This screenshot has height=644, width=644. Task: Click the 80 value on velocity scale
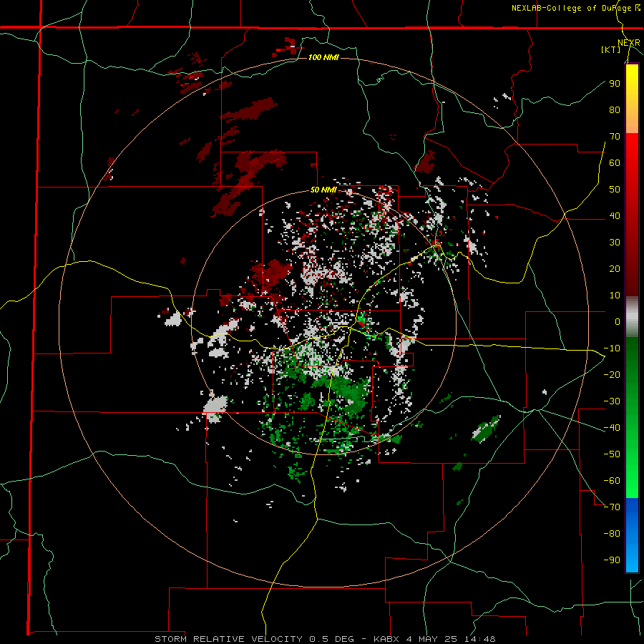click(615, 109)
